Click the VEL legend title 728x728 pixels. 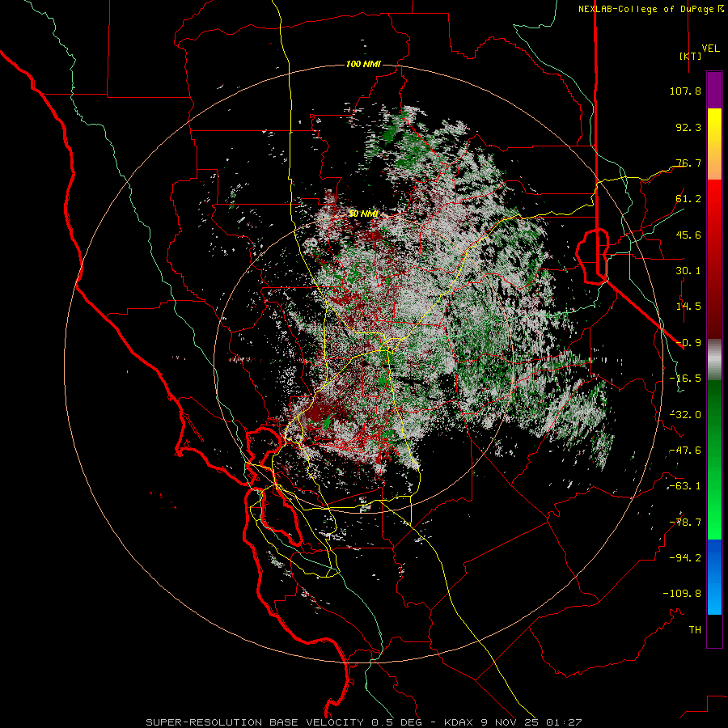(710, 49)
